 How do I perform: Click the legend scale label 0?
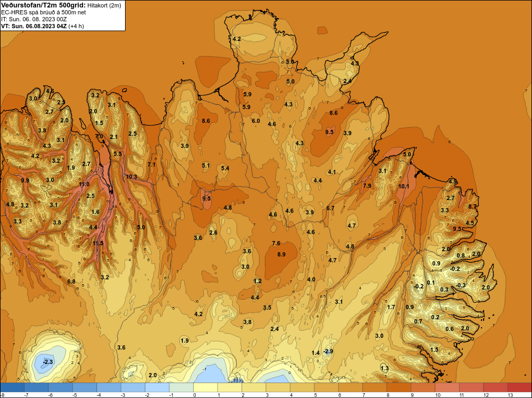tap(195, 395)
